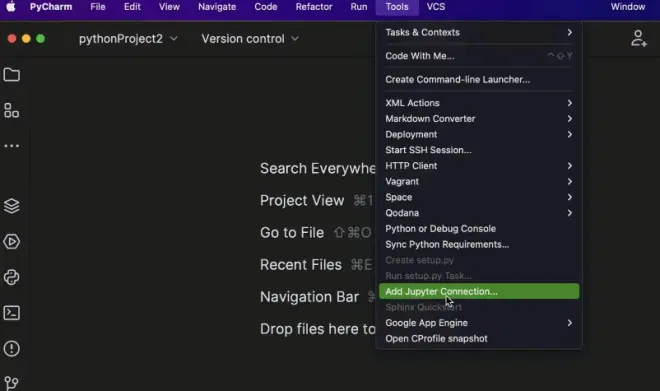Choose Create Command-line Launcher...
The height and width of the screenshot is (391, 660).
[479, 80]
